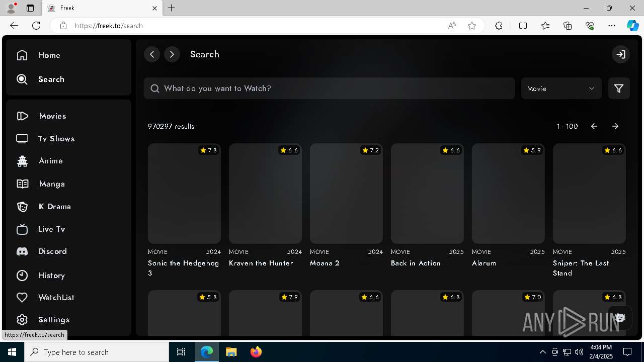Click the '1 - 100' page range text
Viewport: 644px width, 362px height.
tap(568, 126)
